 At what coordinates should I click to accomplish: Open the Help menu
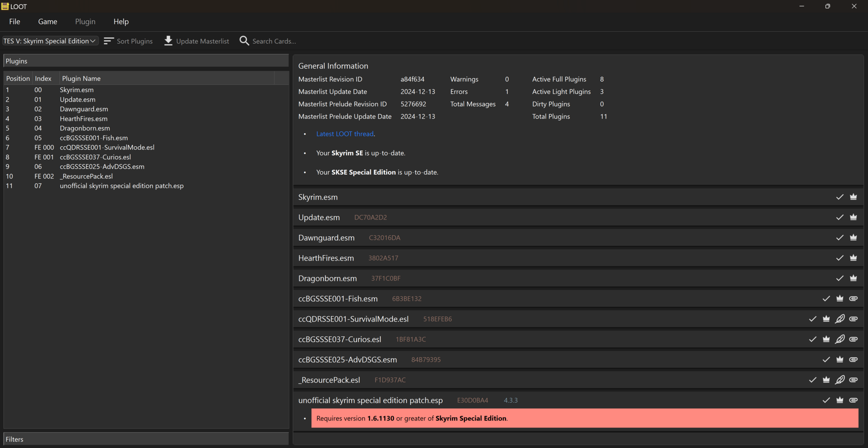coord(121,22)
